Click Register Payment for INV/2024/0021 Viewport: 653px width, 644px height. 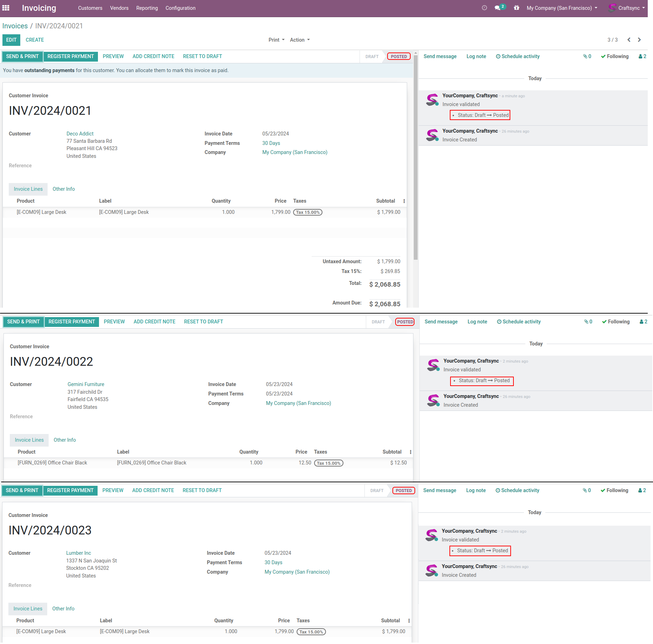click(71, 56)
